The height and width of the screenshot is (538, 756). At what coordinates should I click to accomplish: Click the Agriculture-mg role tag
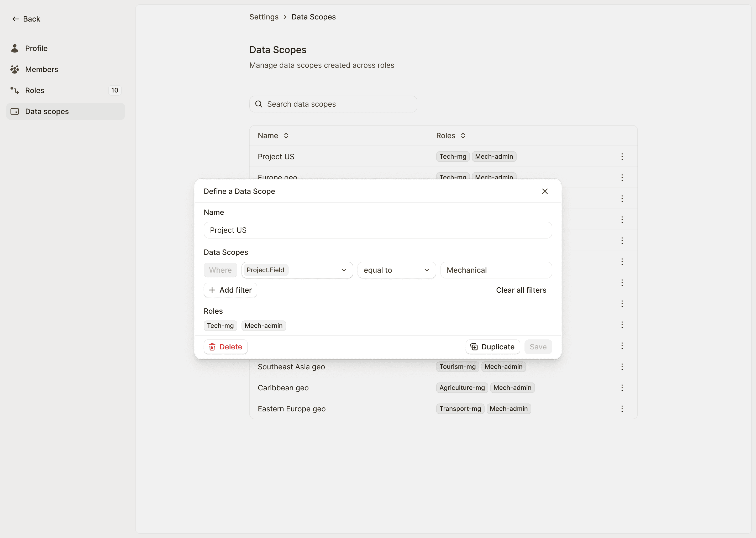click(462, 387)
